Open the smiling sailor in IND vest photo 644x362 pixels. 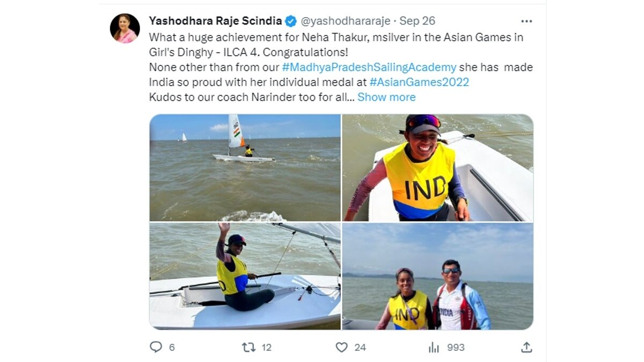pos(438,167)
